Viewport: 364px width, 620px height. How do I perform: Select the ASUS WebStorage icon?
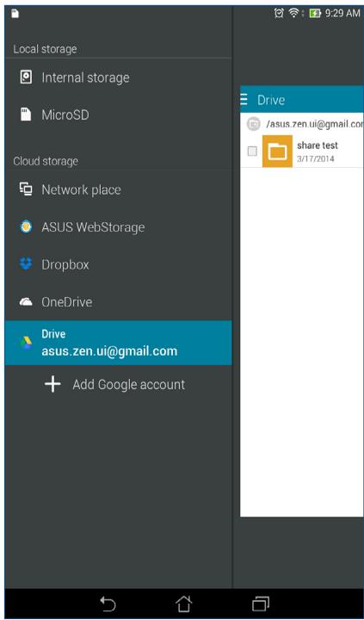(x=26, y=227)
